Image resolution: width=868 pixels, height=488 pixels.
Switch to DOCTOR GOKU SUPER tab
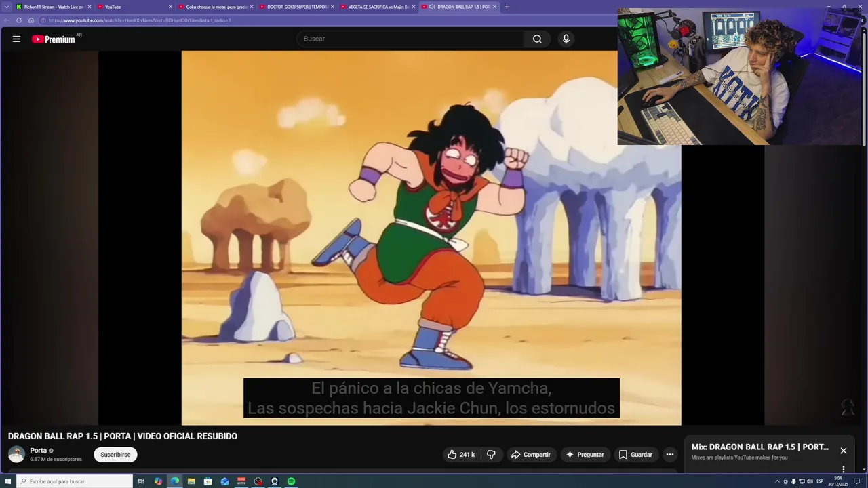click(x=297, y=7)
